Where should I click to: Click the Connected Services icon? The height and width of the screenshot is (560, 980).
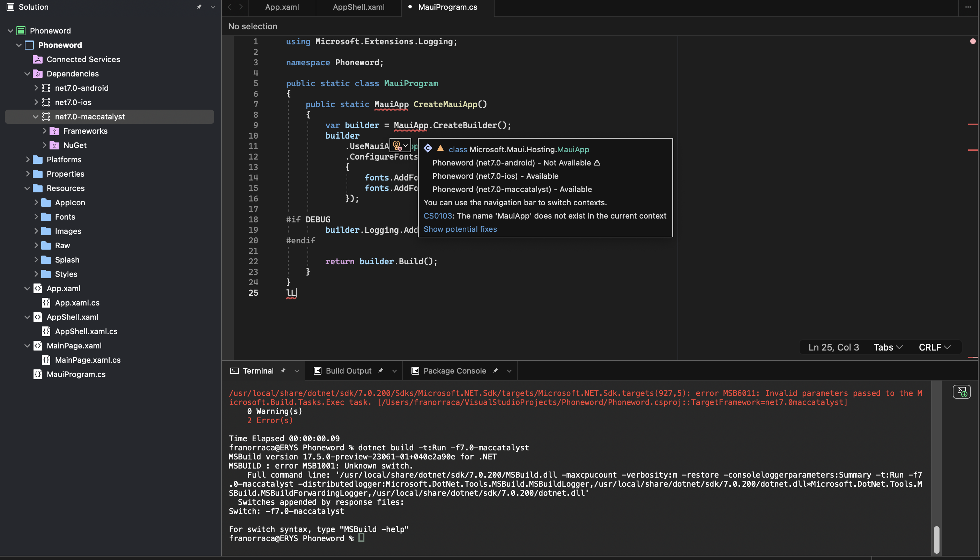click(x=38, y=59)
